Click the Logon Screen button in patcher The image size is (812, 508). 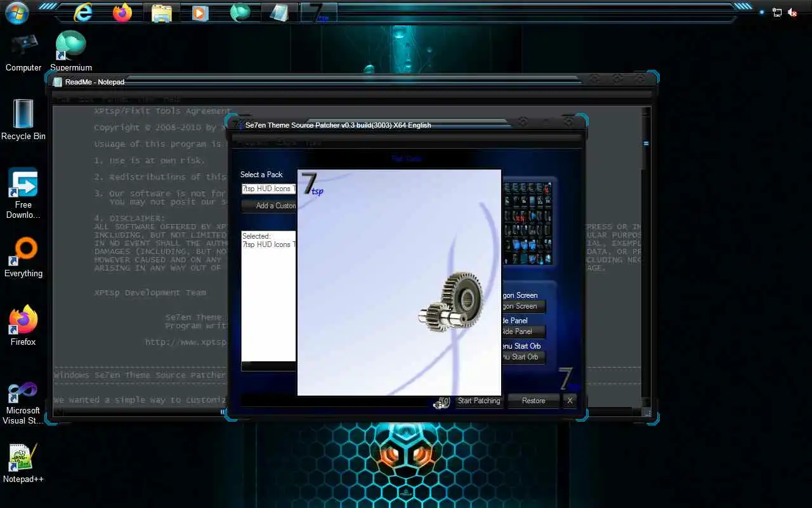pos(523,306)
